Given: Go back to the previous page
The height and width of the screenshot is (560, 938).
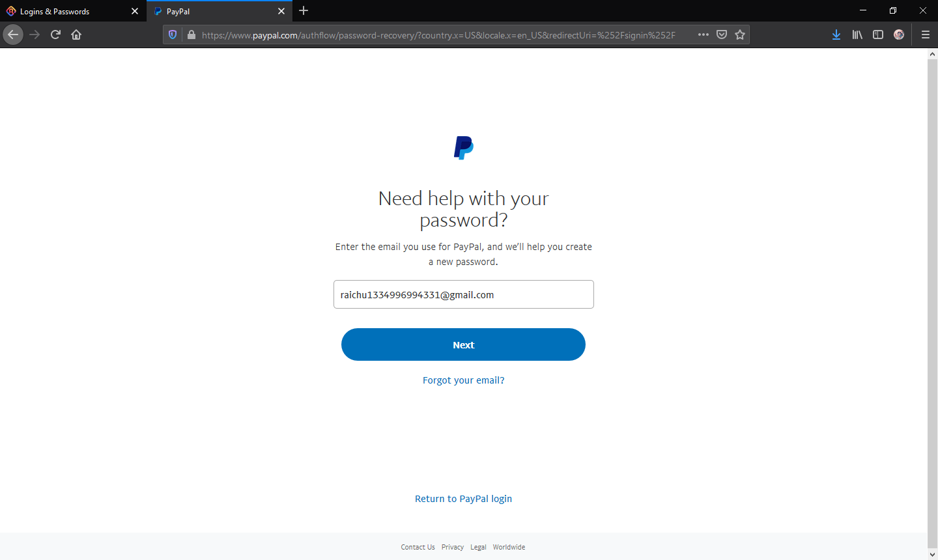Looking at the screenshot, I should (13, 35).
